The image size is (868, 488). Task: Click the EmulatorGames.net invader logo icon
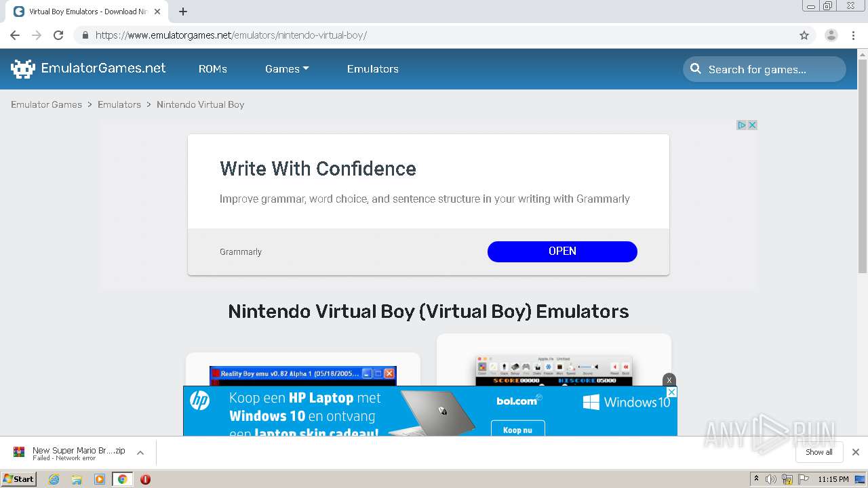tap(23, 68)
